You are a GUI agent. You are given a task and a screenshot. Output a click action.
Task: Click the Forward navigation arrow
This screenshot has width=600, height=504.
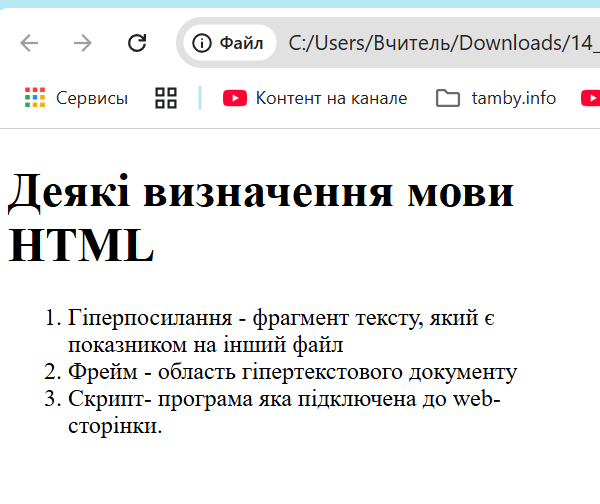83,43
